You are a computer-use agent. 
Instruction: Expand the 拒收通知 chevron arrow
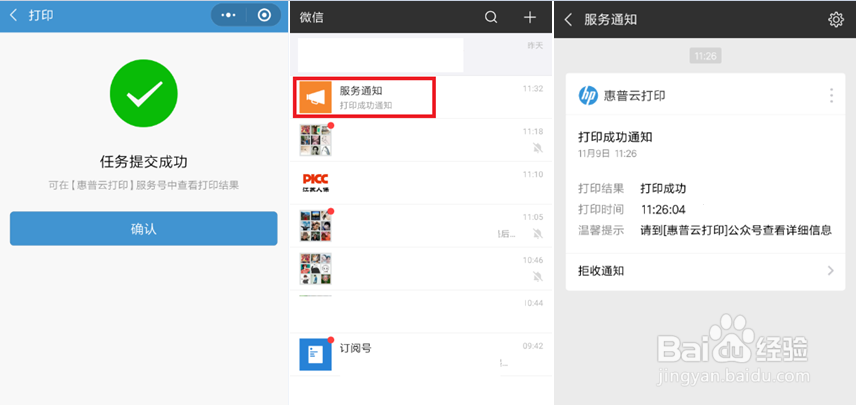click(x=831, y=271)
